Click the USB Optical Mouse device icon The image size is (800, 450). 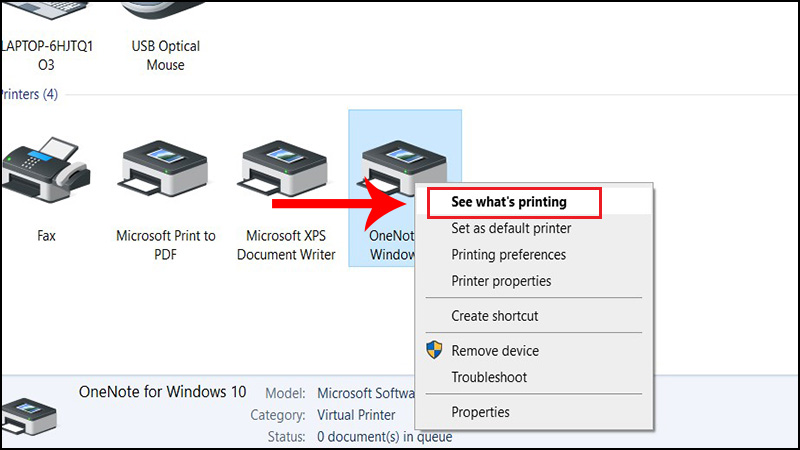pyautogui.click(x=165, y=12)
